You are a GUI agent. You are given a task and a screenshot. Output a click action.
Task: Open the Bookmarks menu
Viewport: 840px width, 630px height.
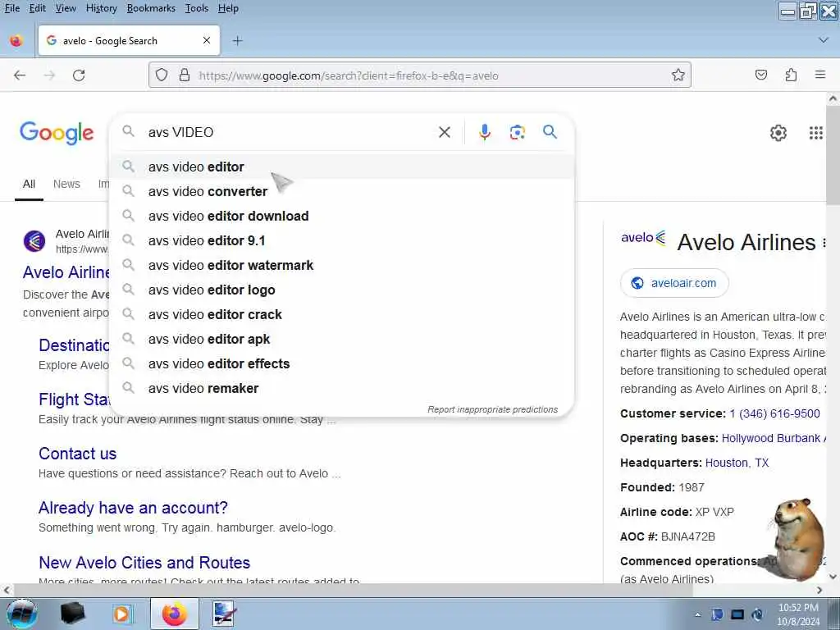click(x=151, y=8)
